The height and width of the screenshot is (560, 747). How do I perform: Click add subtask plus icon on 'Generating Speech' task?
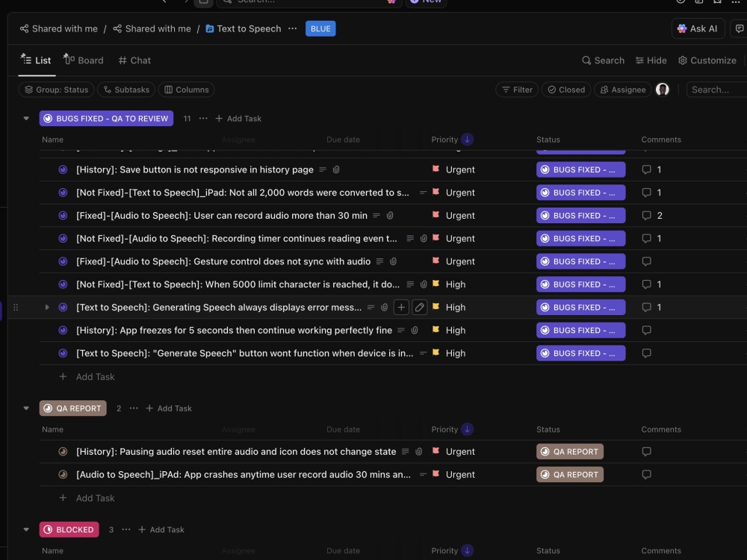click(x=401, y=308)
